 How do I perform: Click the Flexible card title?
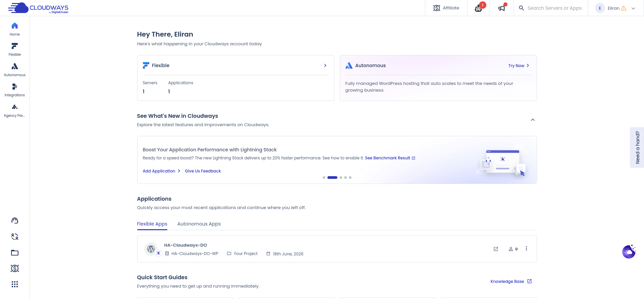[x=160, y=65]
